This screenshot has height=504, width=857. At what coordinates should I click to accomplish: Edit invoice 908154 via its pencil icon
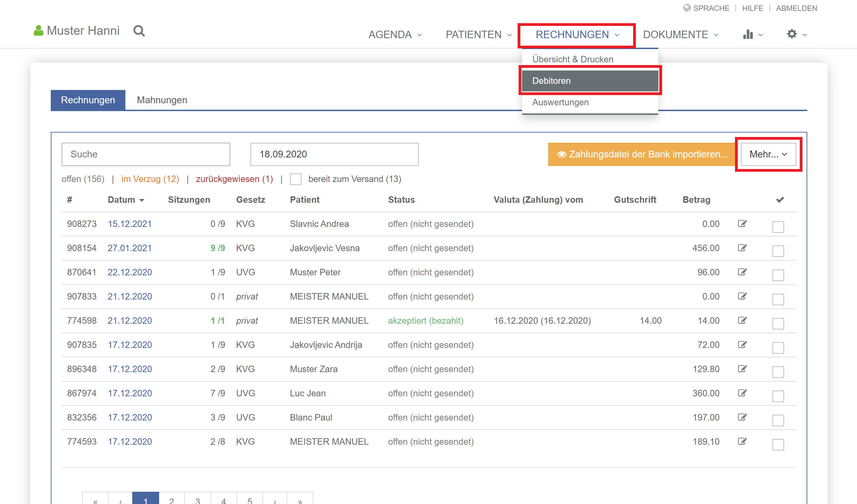pos(742,248)
